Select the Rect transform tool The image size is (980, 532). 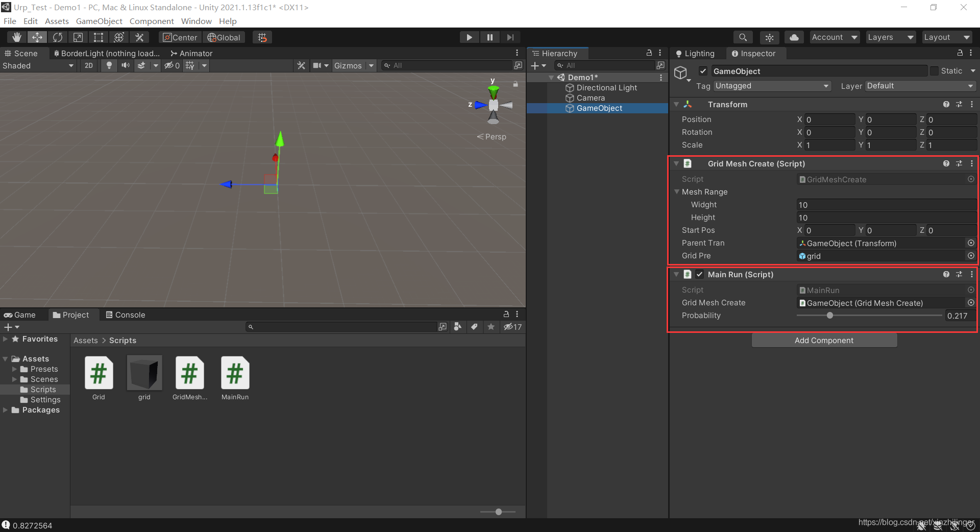(99, 37)
